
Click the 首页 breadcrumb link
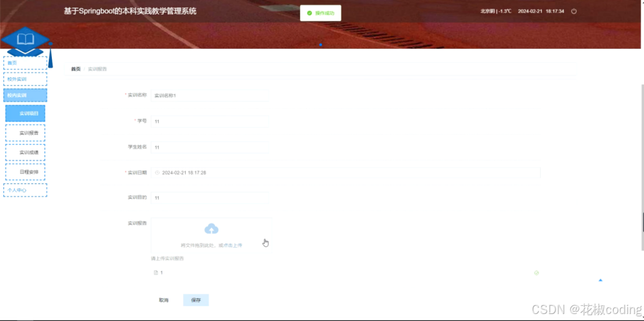(x=76, y=69)
